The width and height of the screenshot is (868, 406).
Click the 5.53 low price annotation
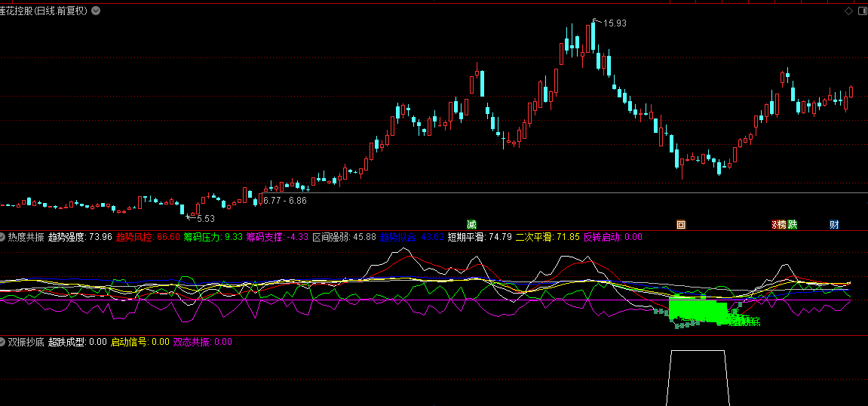pos(205,219)
